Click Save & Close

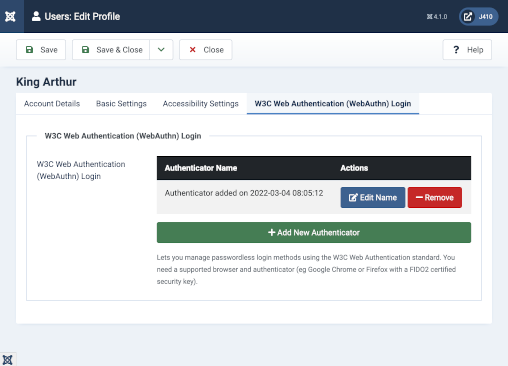coord(111,50)
